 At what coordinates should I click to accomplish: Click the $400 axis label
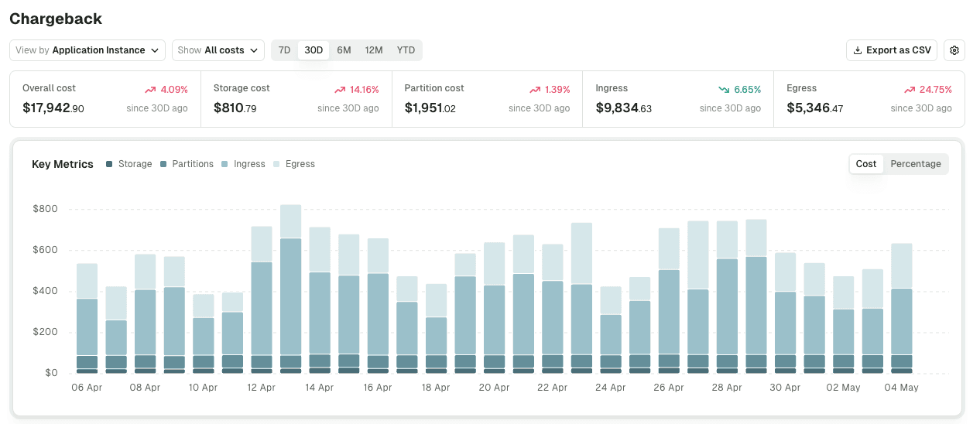point(45,291)
